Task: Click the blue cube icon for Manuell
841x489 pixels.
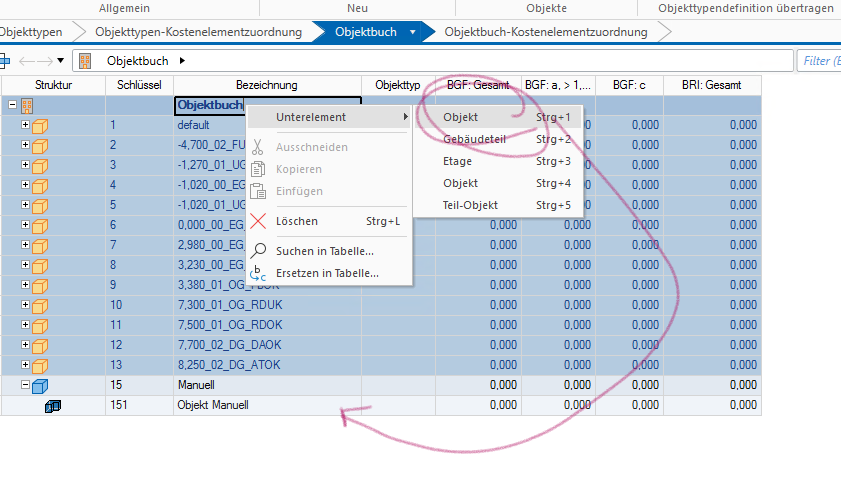Action: pyautogui.click(x=40, y=385)
